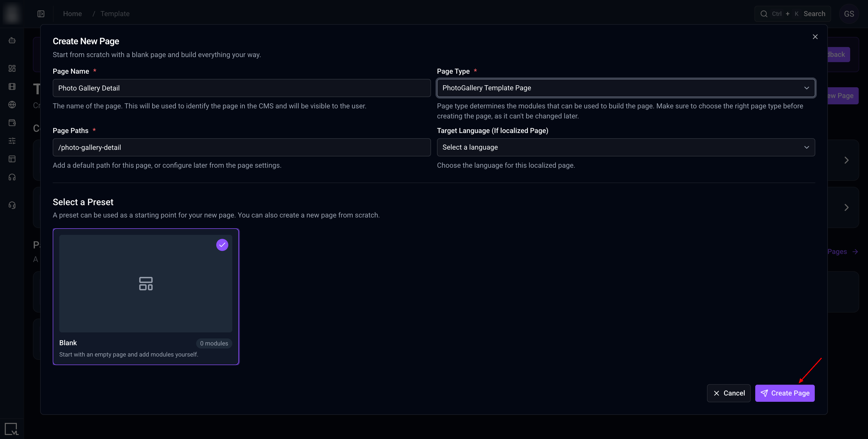868x439 pixels.
Task: Open the GS user avatar menu
Action: [x=849, y=14]
